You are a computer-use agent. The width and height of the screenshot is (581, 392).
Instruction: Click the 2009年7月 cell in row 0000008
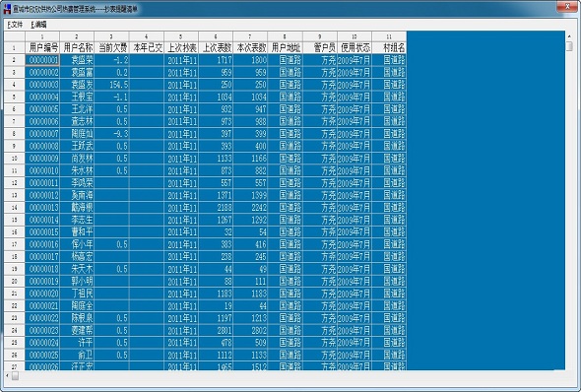pyautogui.click(x=355, y=146)
